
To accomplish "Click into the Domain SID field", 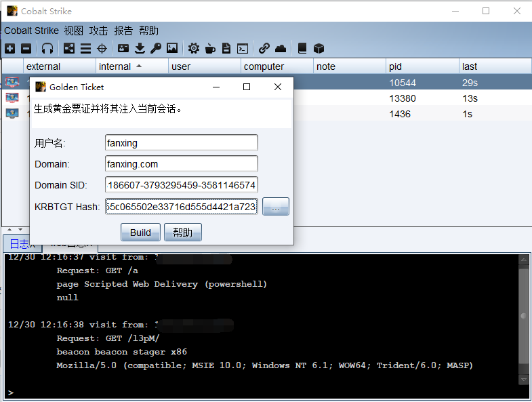I will (182, 185).
